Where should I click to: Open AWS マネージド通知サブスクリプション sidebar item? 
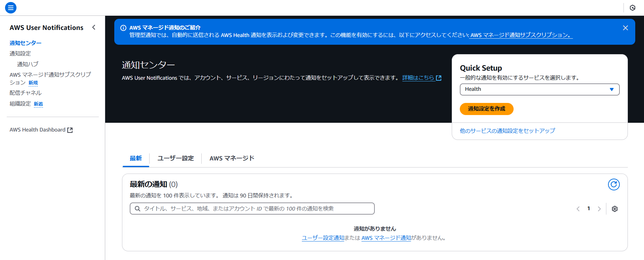(x=50, y=78)
